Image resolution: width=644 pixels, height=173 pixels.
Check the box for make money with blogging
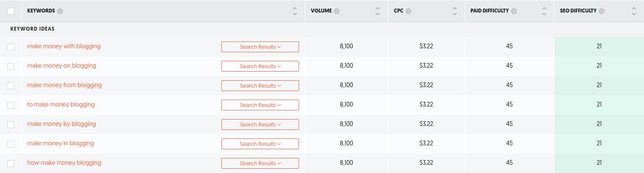coord(11,47)
